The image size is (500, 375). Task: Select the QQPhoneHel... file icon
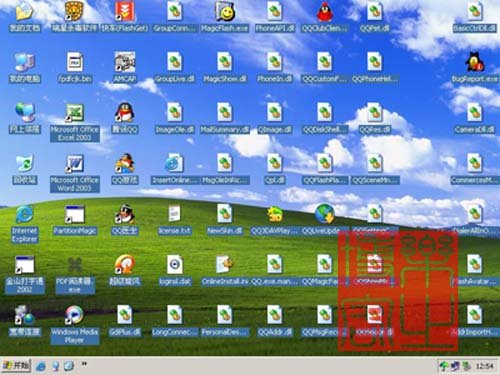[375, 62]
